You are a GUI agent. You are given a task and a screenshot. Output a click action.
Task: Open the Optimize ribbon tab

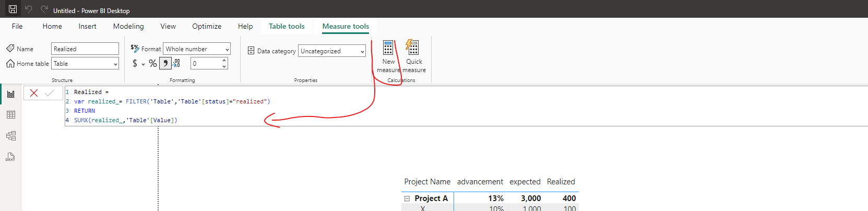tap(207, 26)
